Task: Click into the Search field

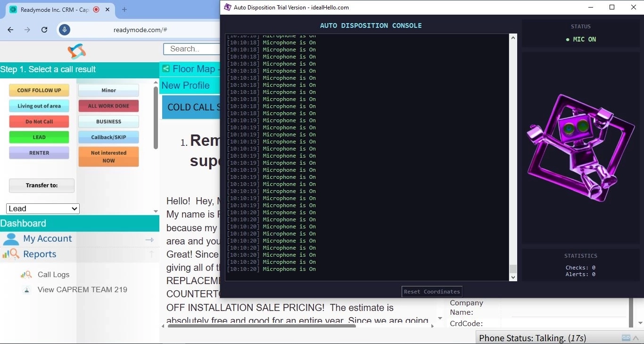Action: tap(191, 49)
